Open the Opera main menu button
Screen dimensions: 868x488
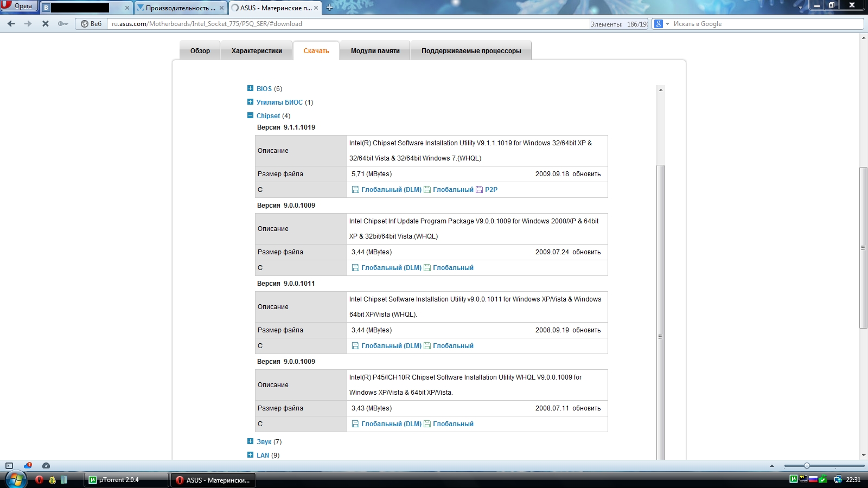pos(19,6)
